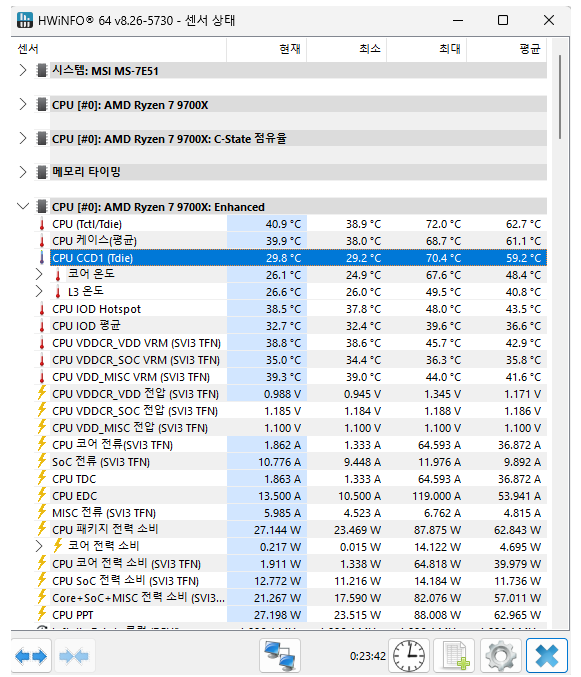Minimize the HWiNFO sensor window
Screen dimensions: 581x677
pyautogui.click(x=458, y=20)
